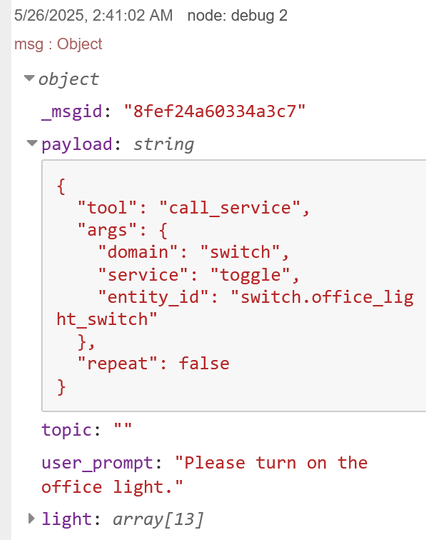The image size is (426, 540).
Task: Click the "service": "toggle" line
Action: [199, 275]
